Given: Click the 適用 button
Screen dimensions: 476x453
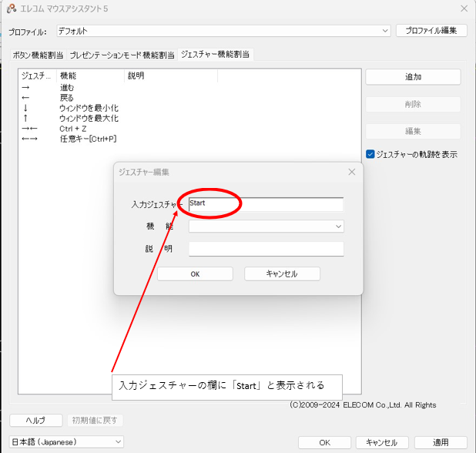Looking at the screenshot, I should (441, 442).
